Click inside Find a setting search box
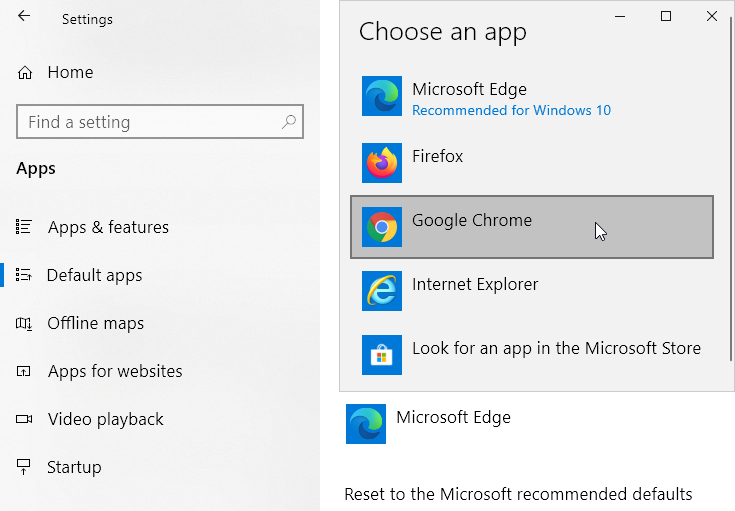735x511 pixels. (160, 122)
